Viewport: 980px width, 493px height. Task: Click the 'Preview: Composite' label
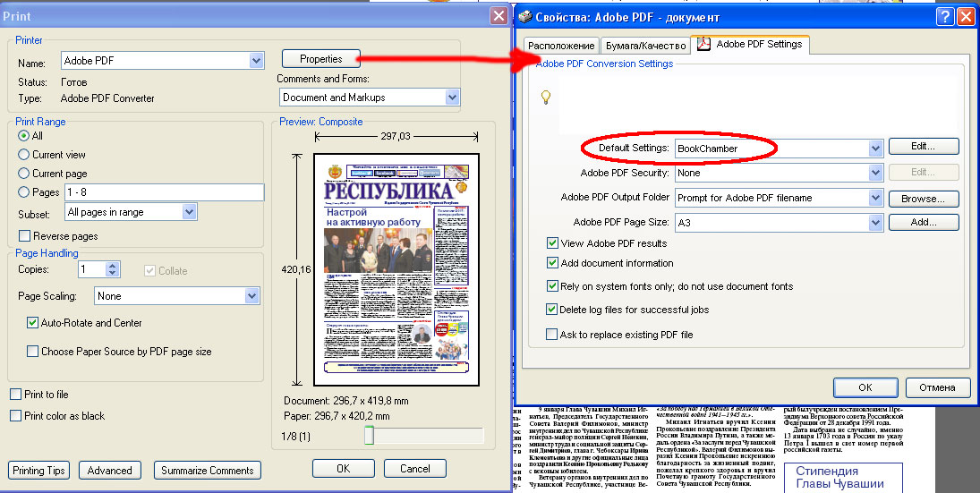pos(321,122)
